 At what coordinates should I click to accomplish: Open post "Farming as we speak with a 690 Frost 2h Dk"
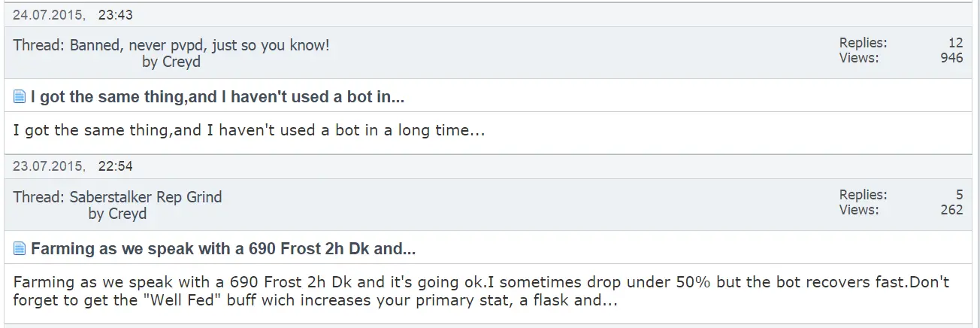coord(223,249)
